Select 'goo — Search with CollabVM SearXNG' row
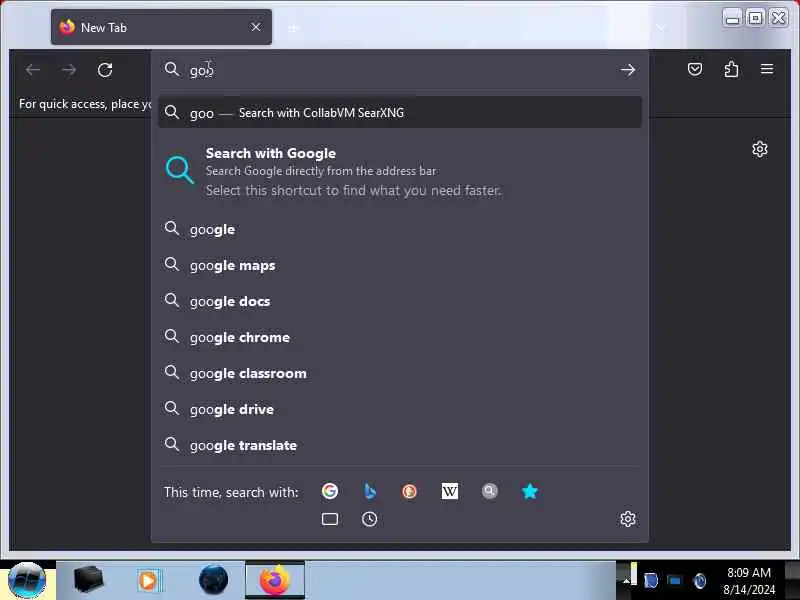Image resolution: width=800 pixels, height=600 pixels. [399, 112]
